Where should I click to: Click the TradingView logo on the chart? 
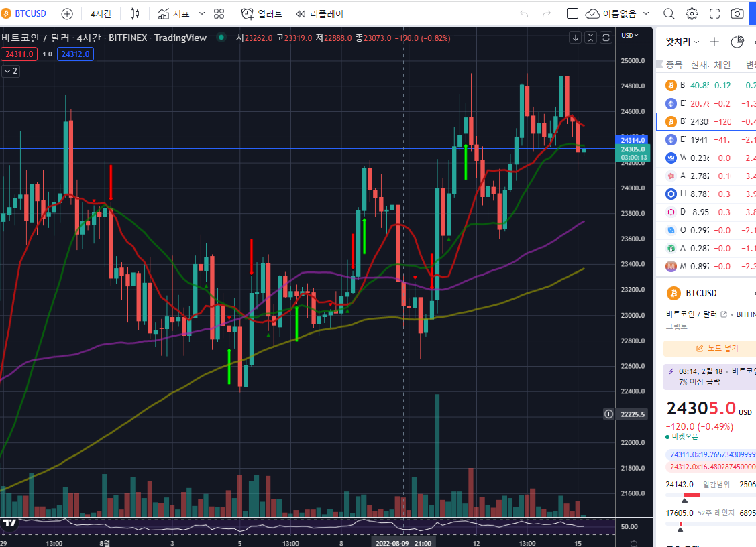pos(9,524)
